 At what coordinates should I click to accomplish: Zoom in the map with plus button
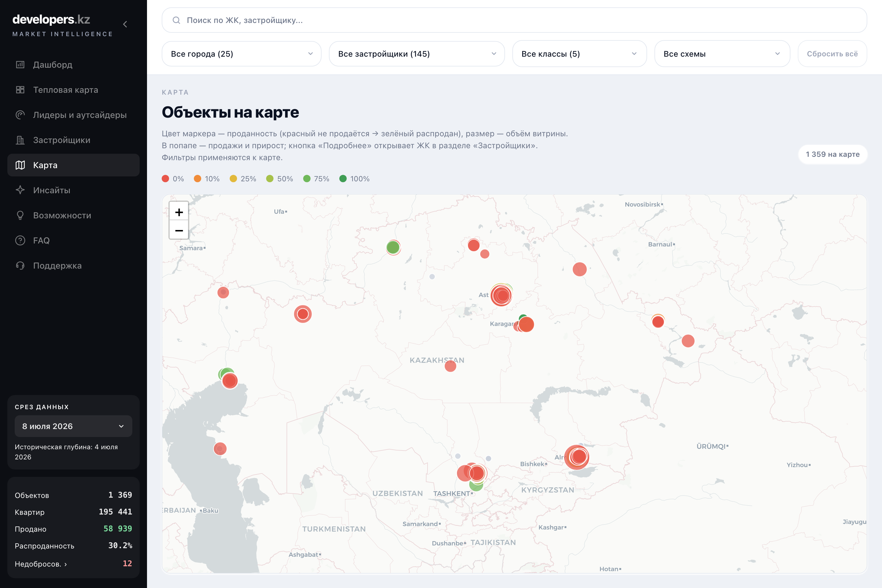(179, 212)
